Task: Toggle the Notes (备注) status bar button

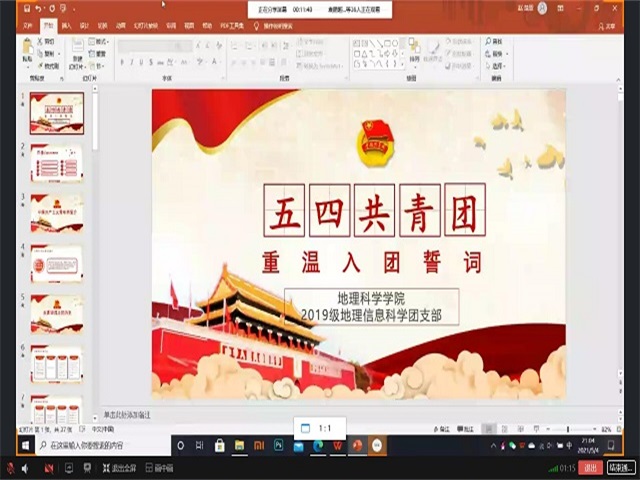Action: point(441,429)
